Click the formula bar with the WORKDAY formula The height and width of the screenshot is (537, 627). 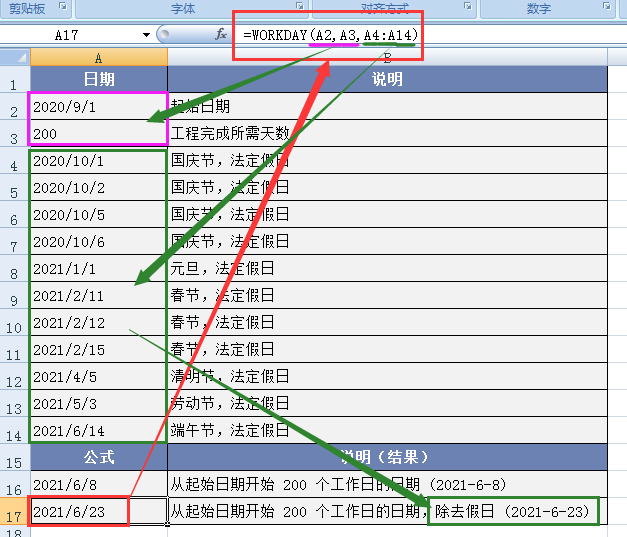point(428,35)
